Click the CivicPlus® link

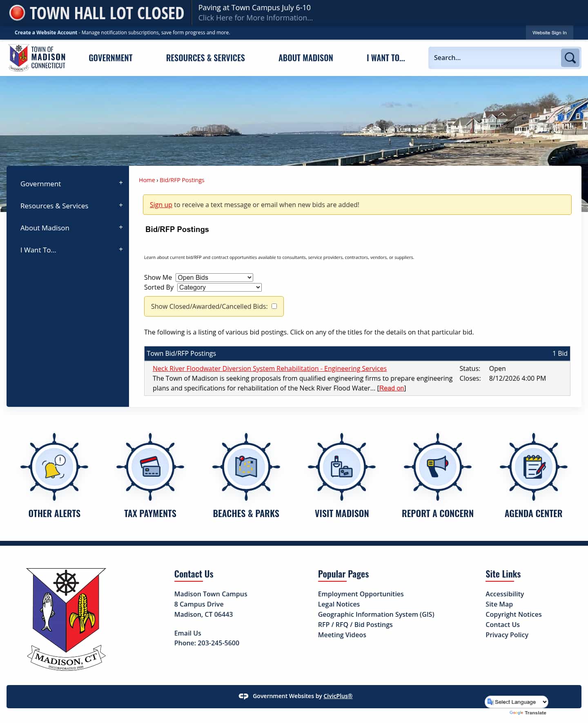tap(338, 696)
